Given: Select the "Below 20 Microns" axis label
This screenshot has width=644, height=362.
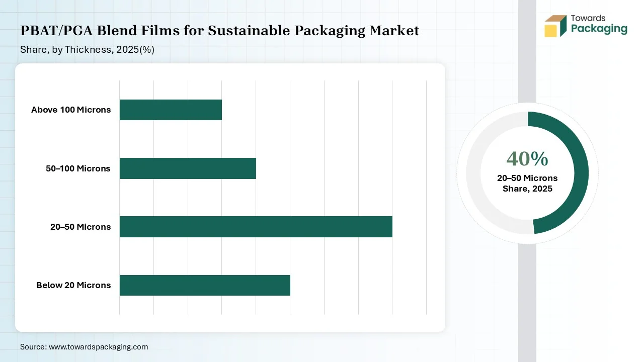Looking at the screenshot, I should pyautogui.click(x=73, y=285).
